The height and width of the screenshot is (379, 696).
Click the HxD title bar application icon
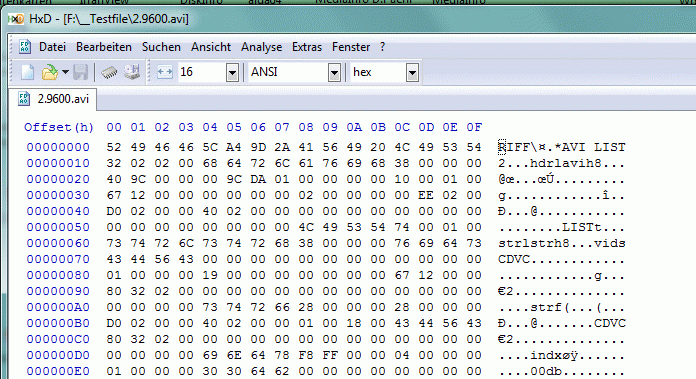[16, 19]
